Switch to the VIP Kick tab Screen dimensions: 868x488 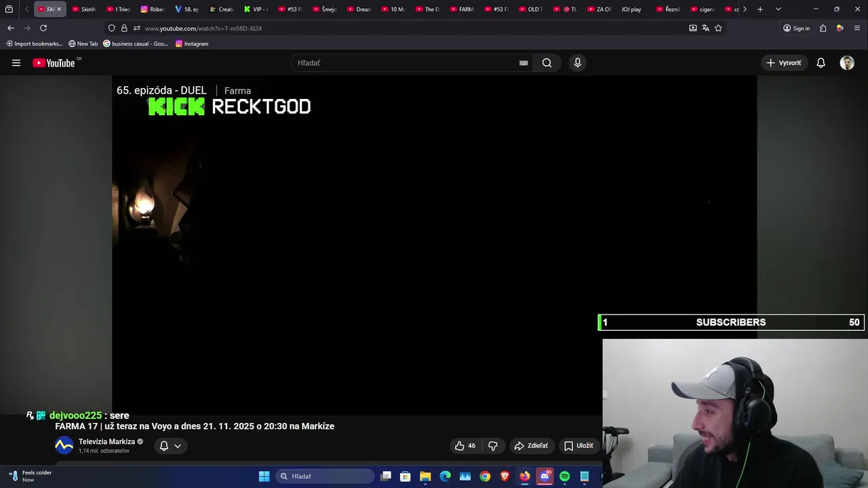(256, 9)
